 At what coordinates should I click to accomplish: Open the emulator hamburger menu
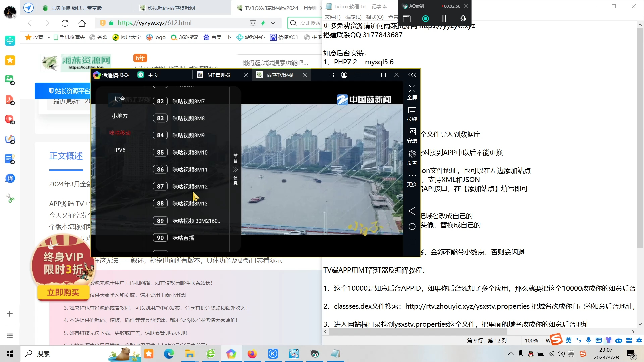[358, 75]
